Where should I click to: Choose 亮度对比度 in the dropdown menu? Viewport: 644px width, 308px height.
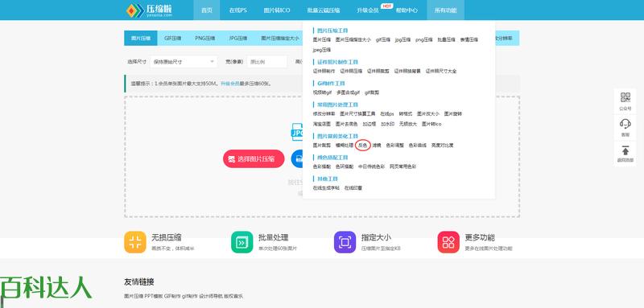(442, 146)
